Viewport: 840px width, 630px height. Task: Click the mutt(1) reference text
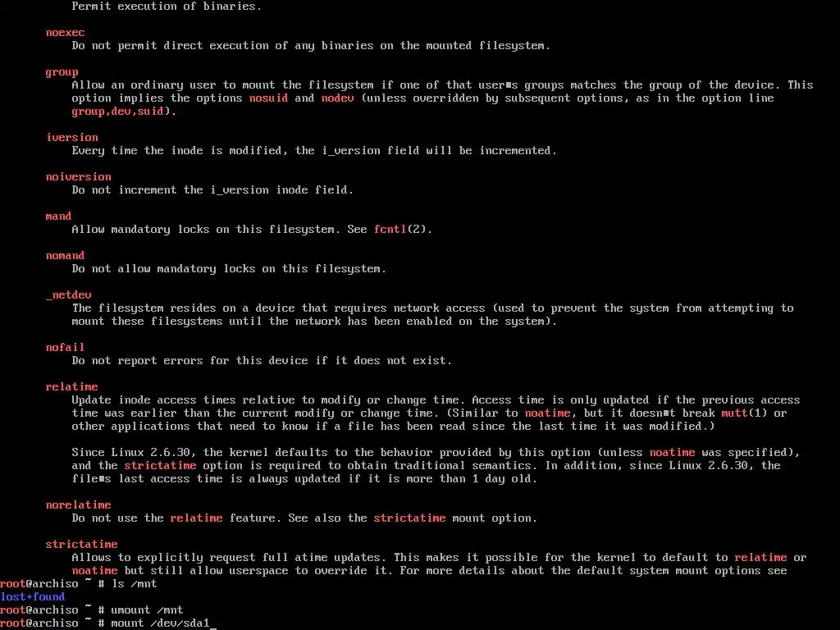pos(745,413)
